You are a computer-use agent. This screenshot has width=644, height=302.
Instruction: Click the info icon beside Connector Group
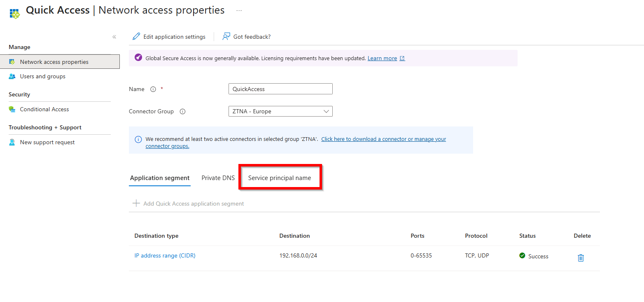(x=182, y=112)
